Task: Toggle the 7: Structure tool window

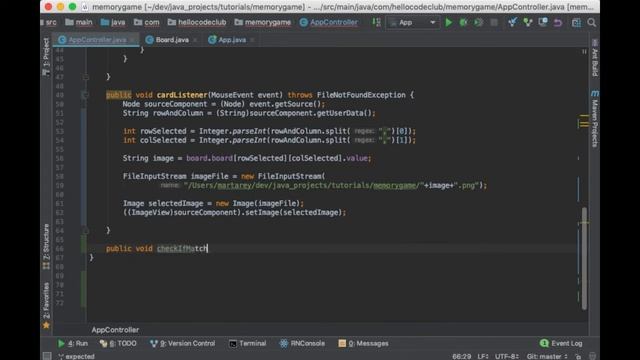Action: click(46, 246)
